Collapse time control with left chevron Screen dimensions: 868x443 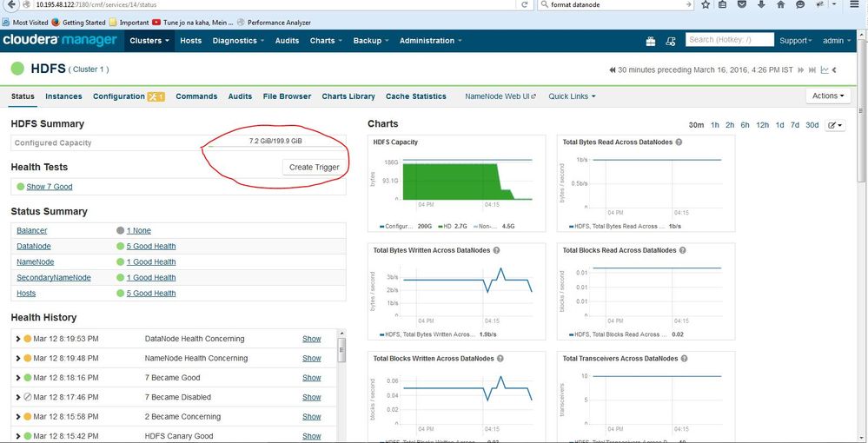pos(834,70)
